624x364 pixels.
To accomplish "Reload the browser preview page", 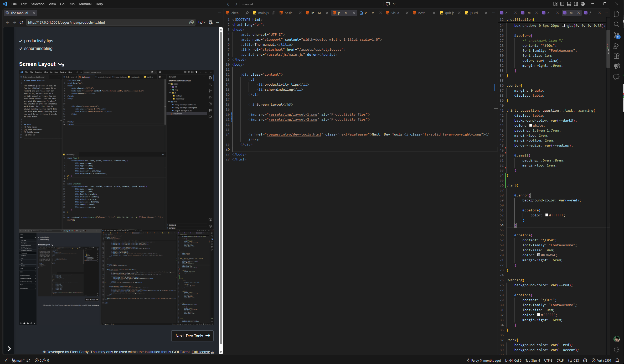I will click(21, 22).
